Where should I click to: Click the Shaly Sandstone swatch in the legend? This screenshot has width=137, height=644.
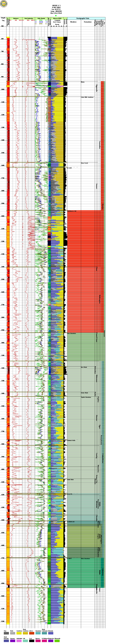(25, 633)
